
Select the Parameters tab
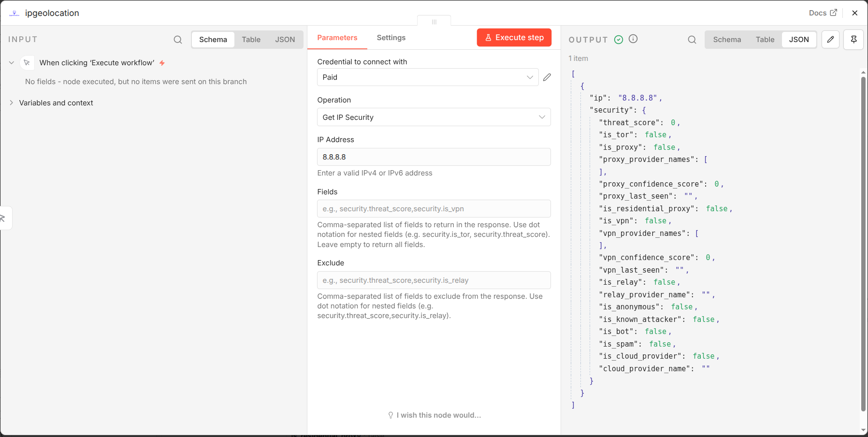[x=337, y=38]
